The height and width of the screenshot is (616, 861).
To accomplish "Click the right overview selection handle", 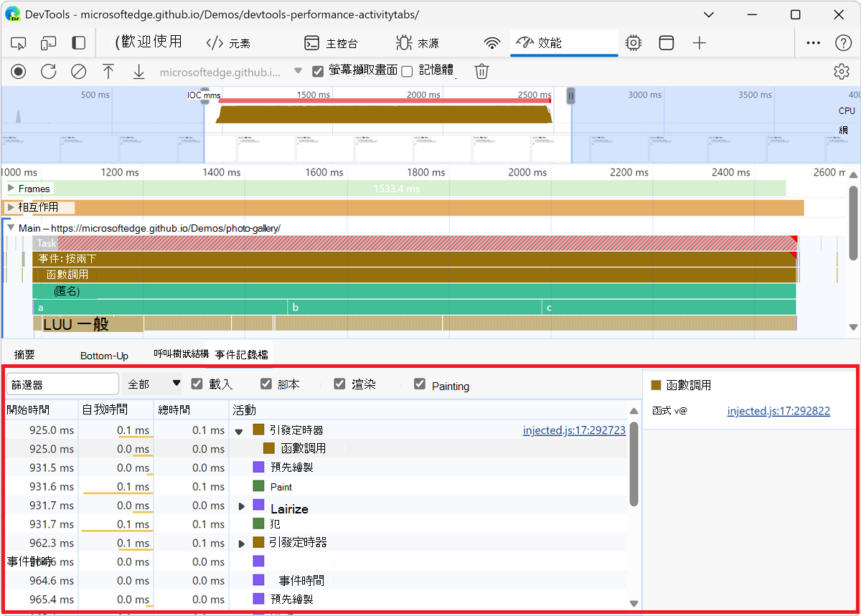I will coord(571,95).
